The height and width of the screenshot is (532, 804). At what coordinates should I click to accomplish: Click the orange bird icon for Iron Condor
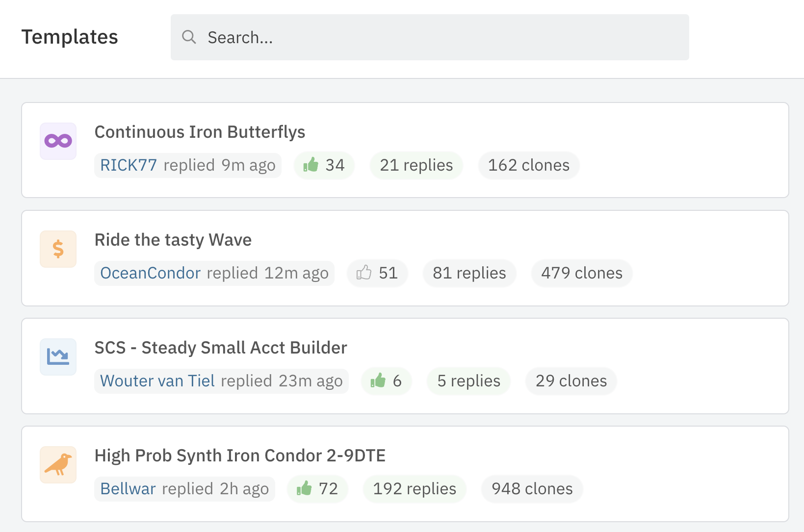(58, 465)
